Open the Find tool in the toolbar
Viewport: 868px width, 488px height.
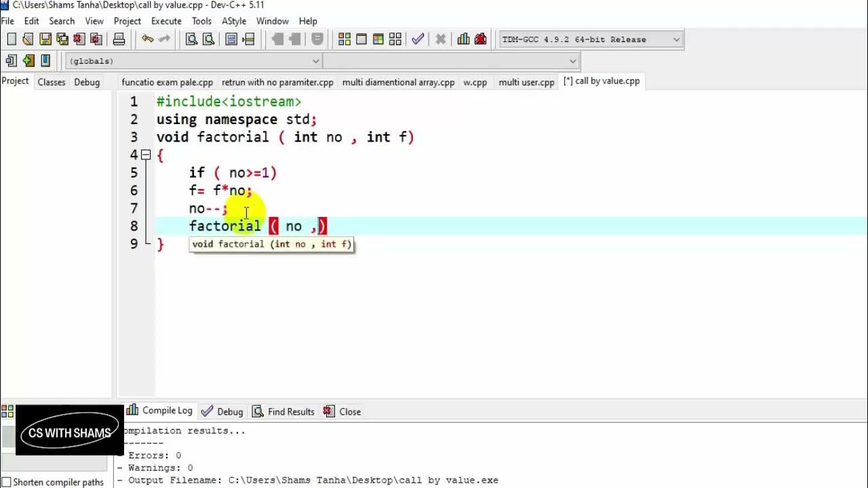(192, 39)
